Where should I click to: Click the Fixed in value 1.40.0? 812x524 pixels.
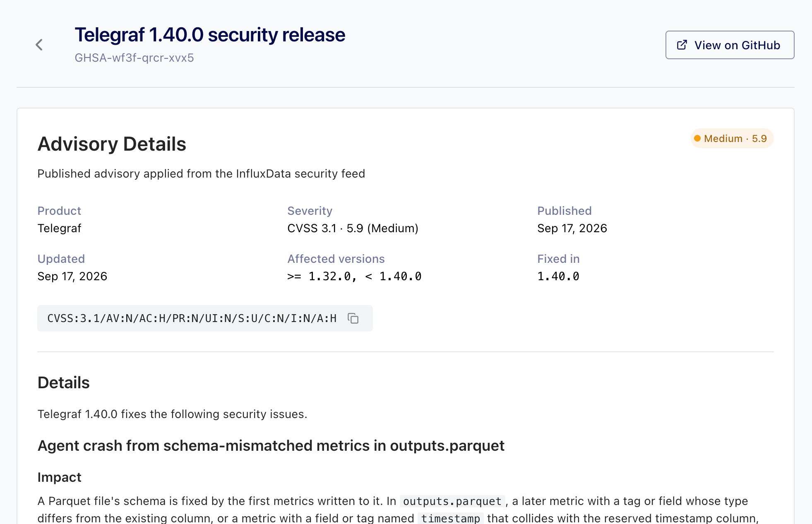[x=558, y=276]
